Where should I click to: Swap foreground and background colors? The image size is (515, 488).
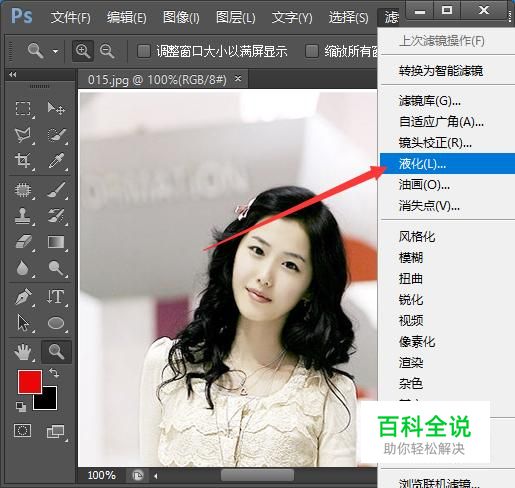point(54,373)
